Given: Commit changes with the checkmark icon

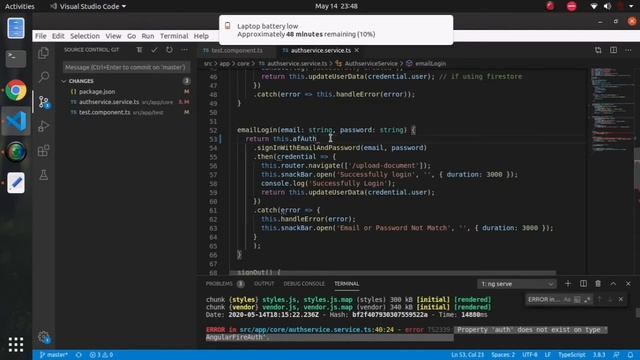Looking at the screenshot, I should click(154, 50).
